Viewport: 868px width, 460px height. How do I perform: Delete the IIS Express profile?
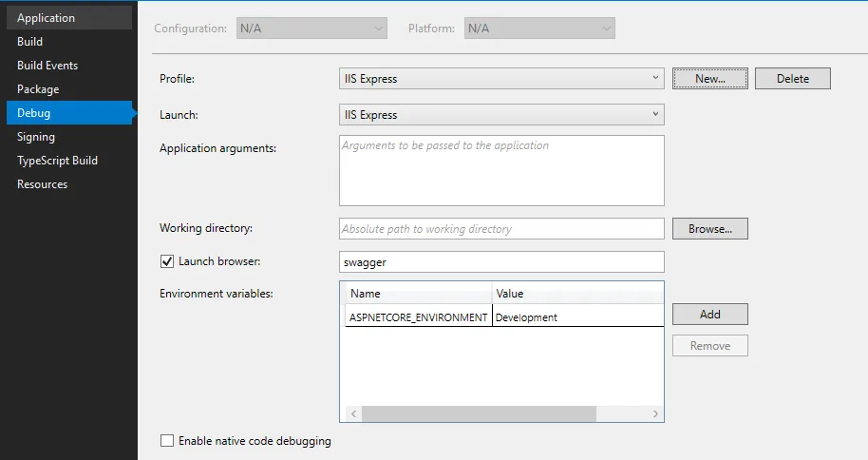pyautogui.click(x=793, y=79)
